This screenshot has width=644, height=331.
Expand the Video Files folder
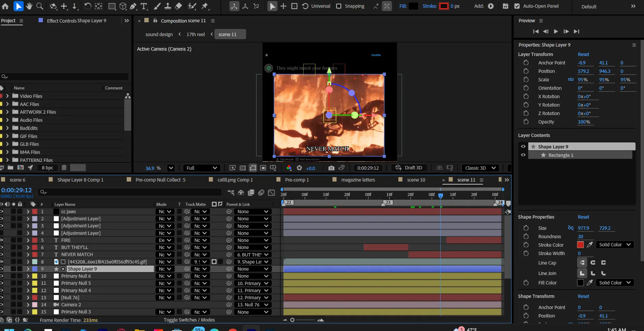(x=7, y=96)
